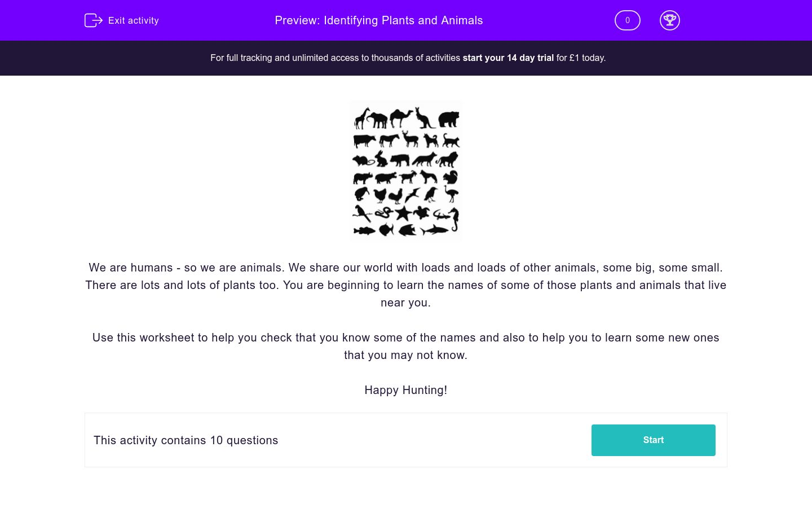Open the start your 14 day trial link

coord(507,58)
